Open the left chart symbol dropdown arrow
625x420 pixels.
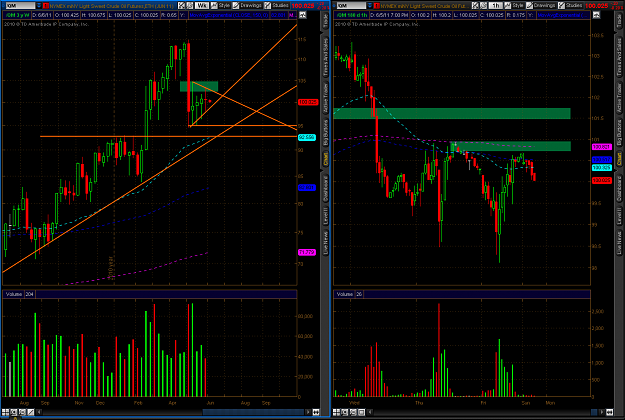click(x=39, y=6)
